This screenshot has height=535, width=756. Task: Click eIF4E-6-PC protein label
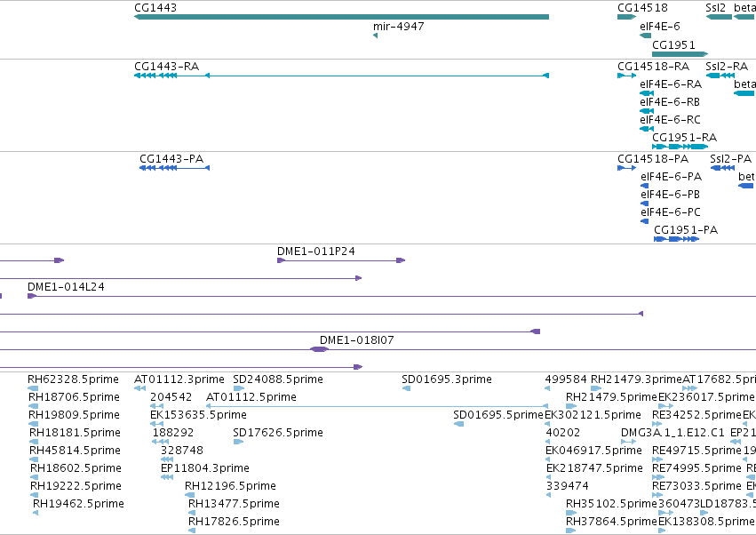click(x=671, y=212)
